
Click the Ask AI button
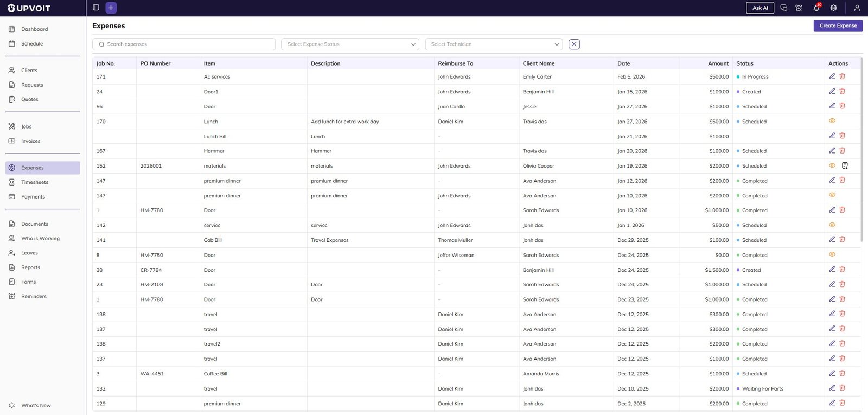pyautogui.click(x=760, y=8)
